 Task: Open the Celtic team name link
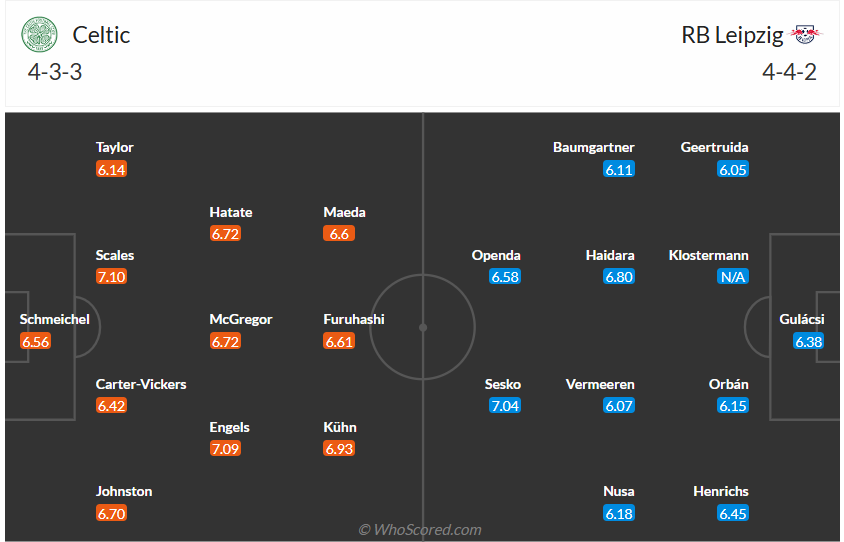click(x=101, y=35)
